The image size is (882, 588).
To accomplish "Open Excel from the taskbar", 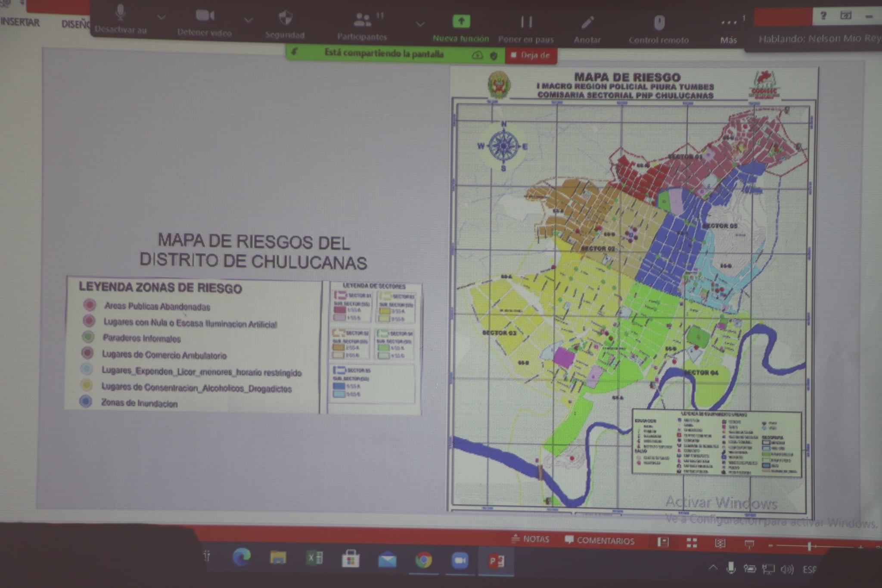I will coord(314,558).
